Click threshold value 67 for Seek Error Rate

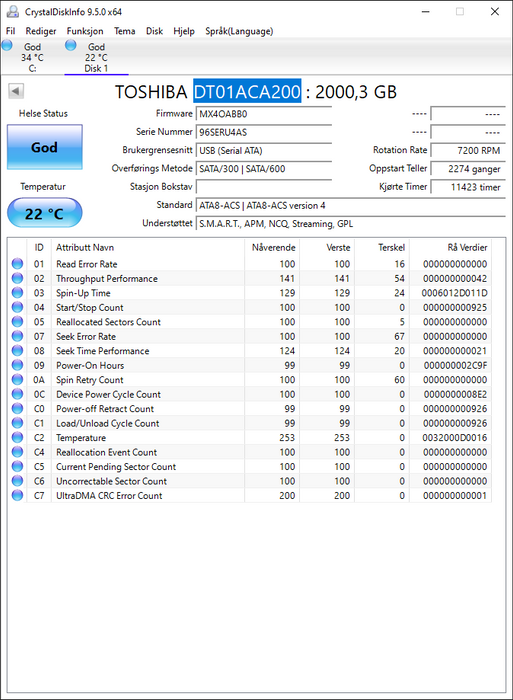pos(400,337)
